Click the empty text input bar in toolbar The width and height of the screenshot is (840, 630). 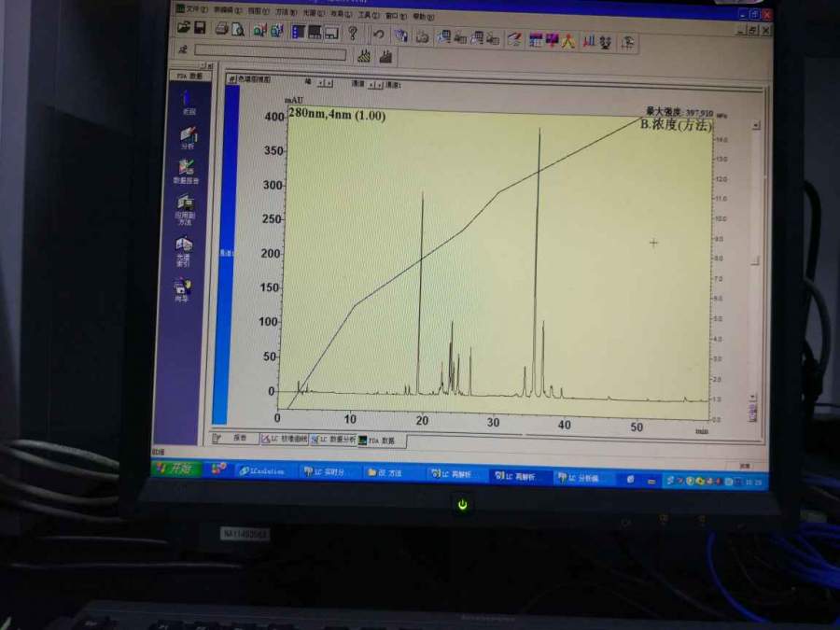click(270, 52)
